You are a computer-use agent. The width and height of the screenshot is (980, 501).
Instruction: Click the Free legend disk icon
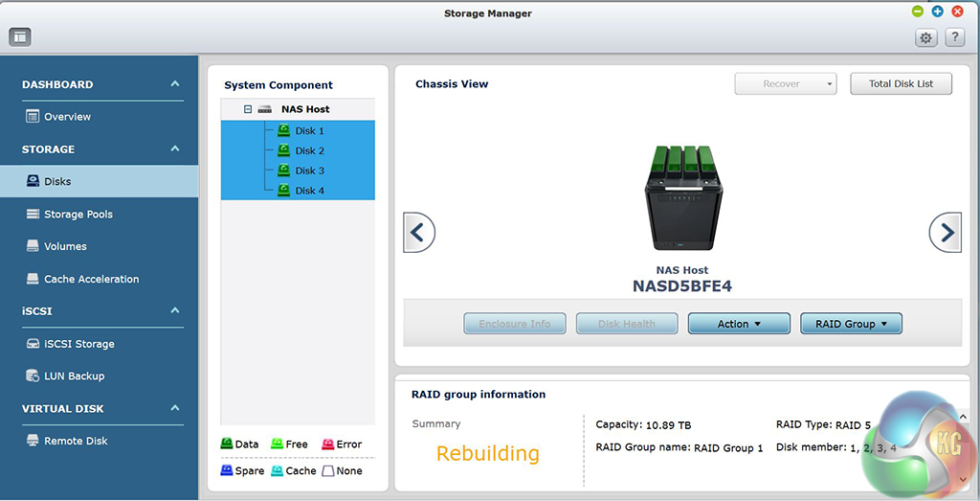pos(277,444)
